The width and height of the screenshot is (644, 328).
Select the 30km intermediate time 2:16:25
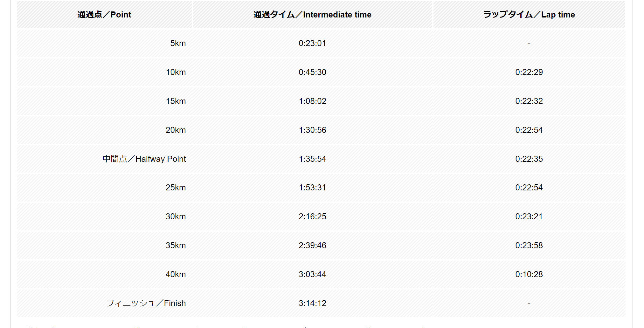pyautogui.click(x=312, y=216)
